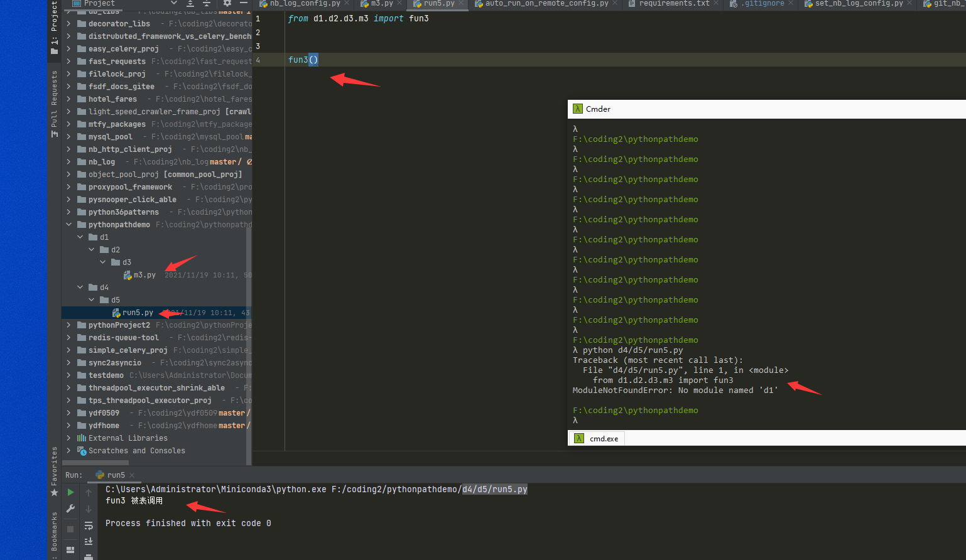
Task: Close the requirements.txt editor tab
Action: (x=716, y=3)
